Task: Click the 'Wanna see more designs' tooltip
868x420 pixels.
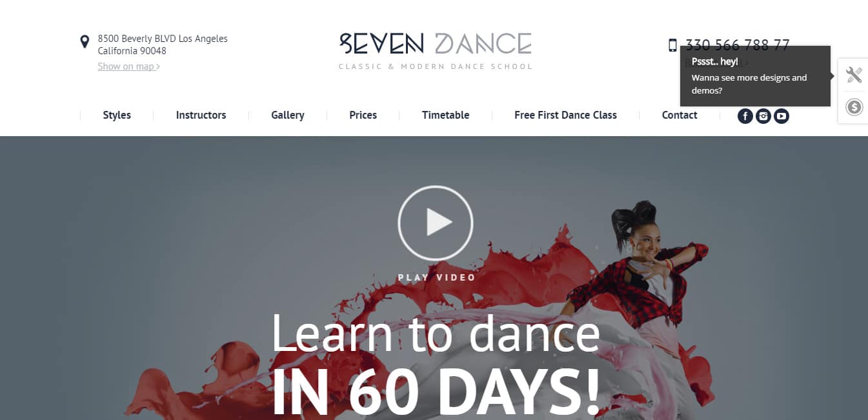Action: 755,76
